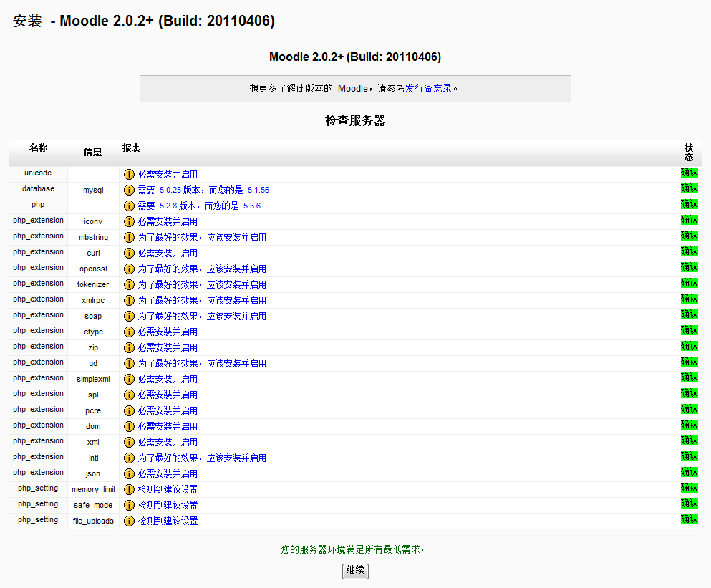Image resolution: width=711 pixels, height=588 pixels.
Task: Open the report link in the intl row
Action: [x=202, y=458]
